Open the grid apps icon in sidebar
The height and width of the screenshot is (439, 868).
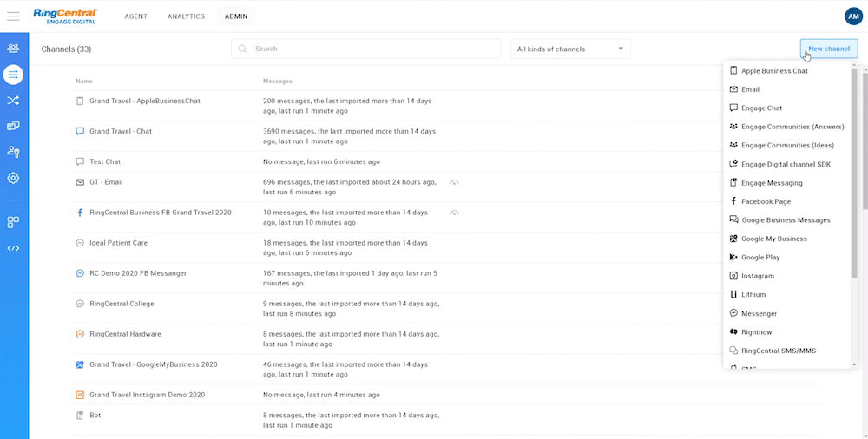coord(13,222)
